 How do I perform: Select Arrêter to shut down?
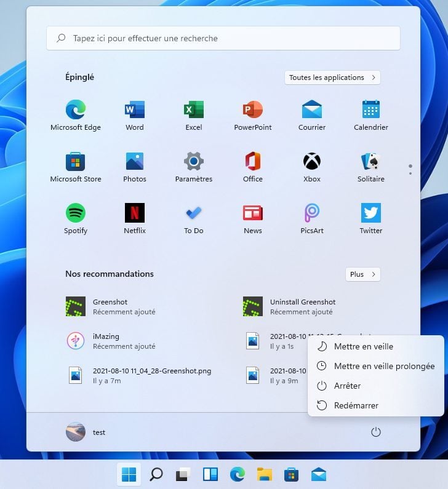(x=375, y=386)
